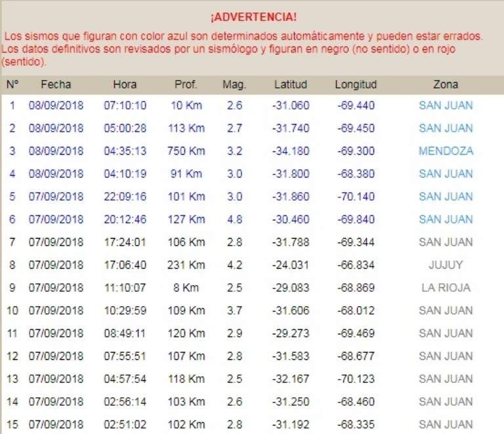504x434 pixels.
Task: Click the Hora column header
Action: [x=125, y=85]
